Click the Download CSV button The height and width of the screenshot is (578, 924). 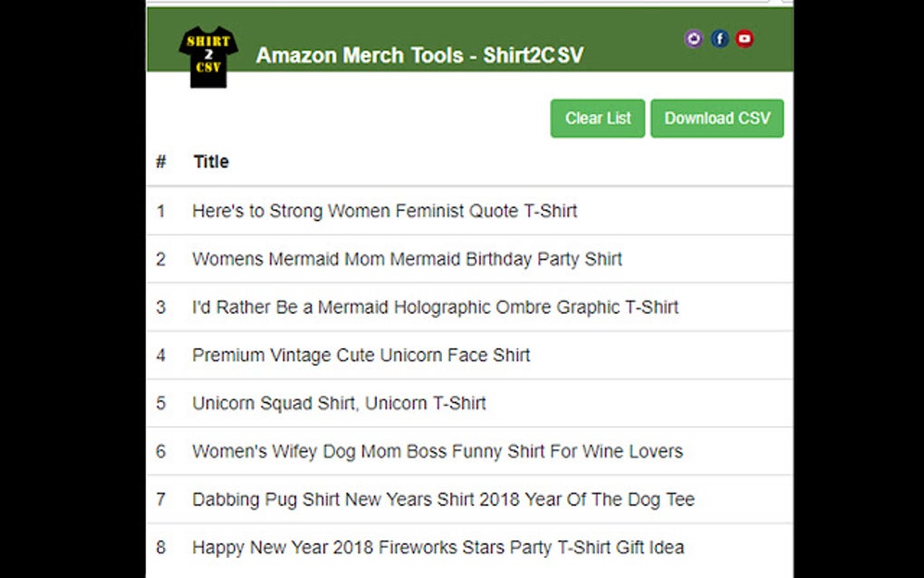click(717, 119)
